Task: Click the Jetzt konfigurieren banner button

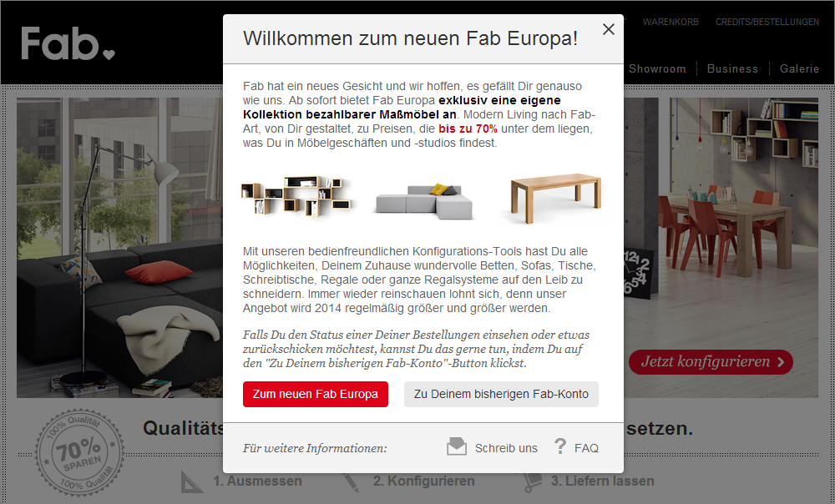Action: (x=711, y=362)
